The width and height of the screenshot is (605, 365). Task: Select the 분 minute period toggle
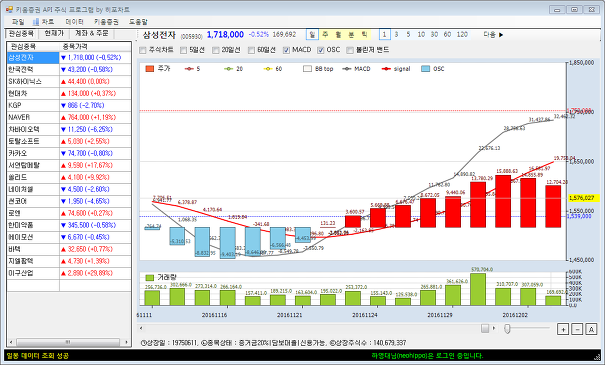pyautogui.click(x=352, y=34)
